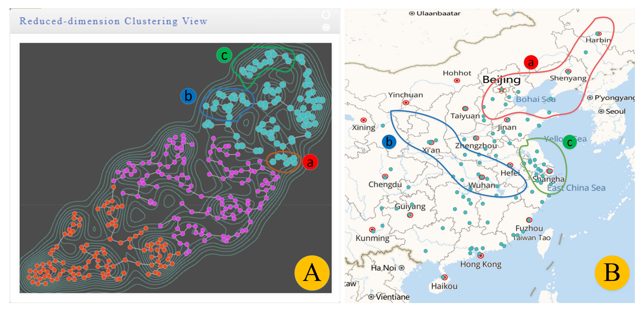Click the red 'a' badge in clustering view
The image size is (644, 310).
point(310,162)
